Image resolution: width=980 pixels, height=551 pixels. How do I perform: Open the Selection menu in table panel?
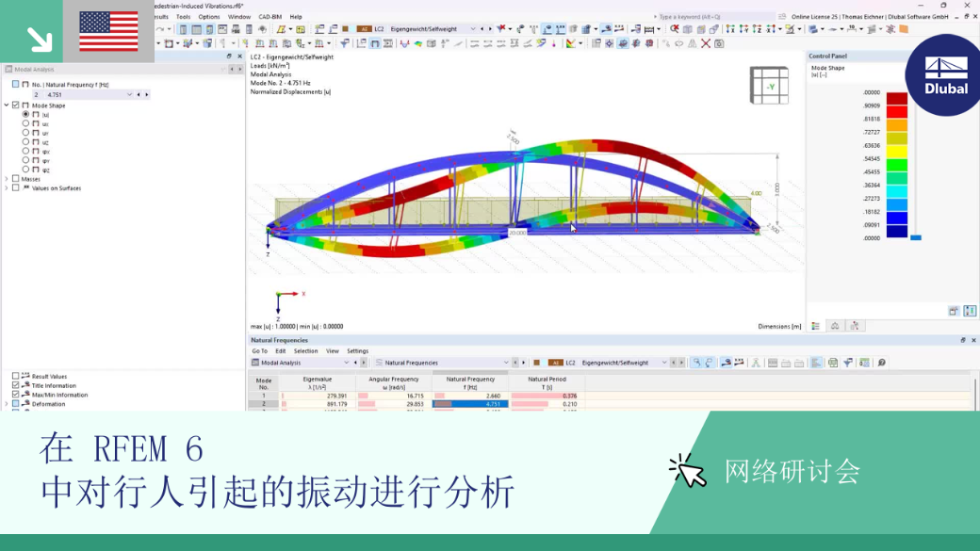point(305,351)
